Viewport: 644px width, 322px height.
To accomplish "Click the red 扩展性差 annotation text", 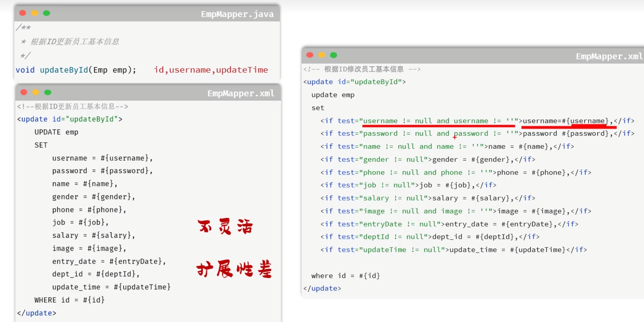I will [234, 269].
